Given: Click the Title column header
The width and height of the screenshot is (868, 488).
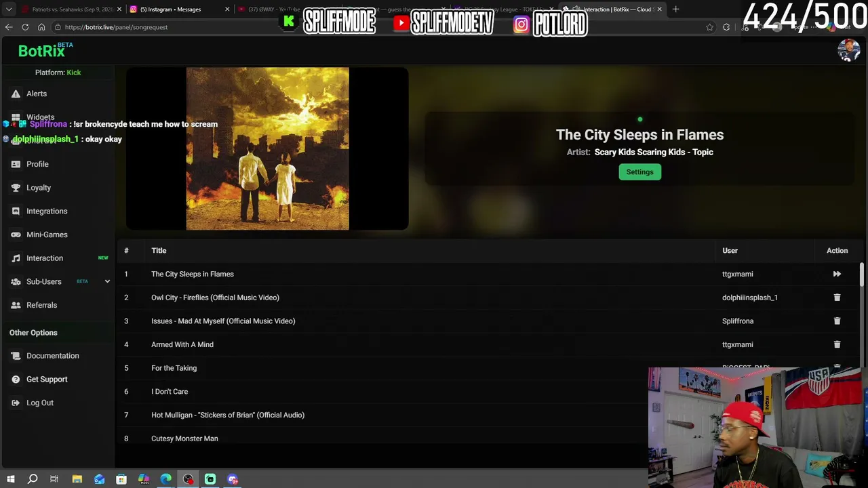Looking at the screenshot, I should click(159, 251).
